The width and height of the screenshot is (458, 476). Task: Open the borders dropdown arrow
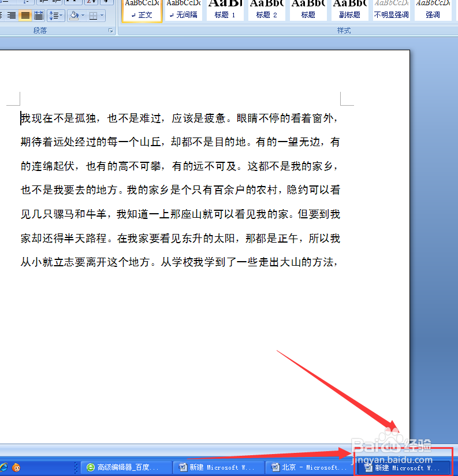tap(102, 15)
